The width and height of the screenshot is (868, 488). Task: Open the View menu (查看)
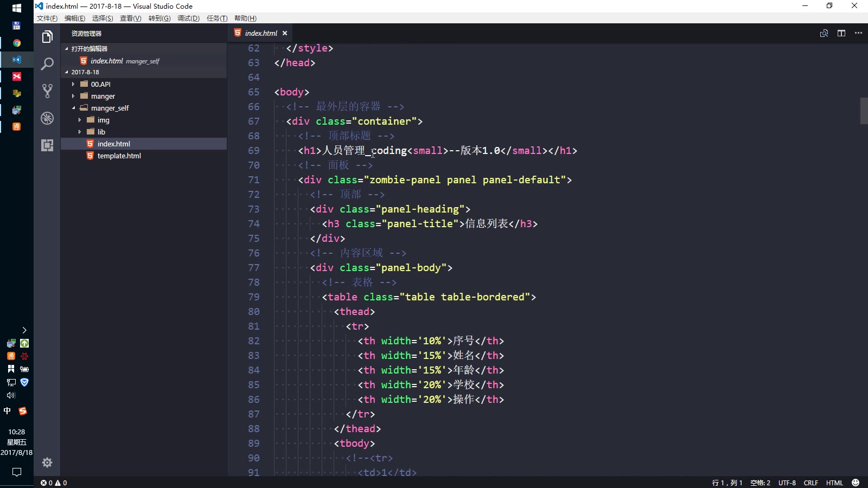click(x=131, y=18)
